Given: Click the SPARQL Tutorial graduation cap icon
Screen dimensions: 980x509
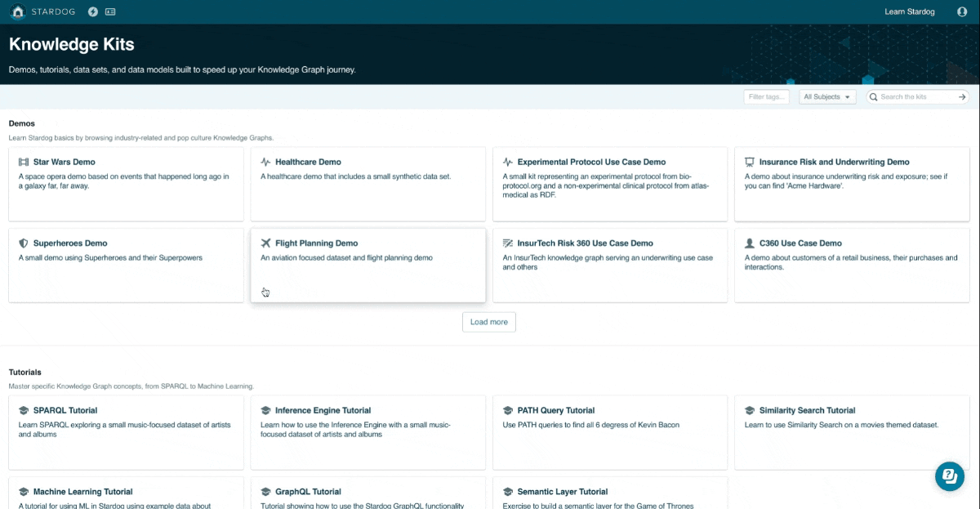Looking at the screenshot, I should point(24,410).
